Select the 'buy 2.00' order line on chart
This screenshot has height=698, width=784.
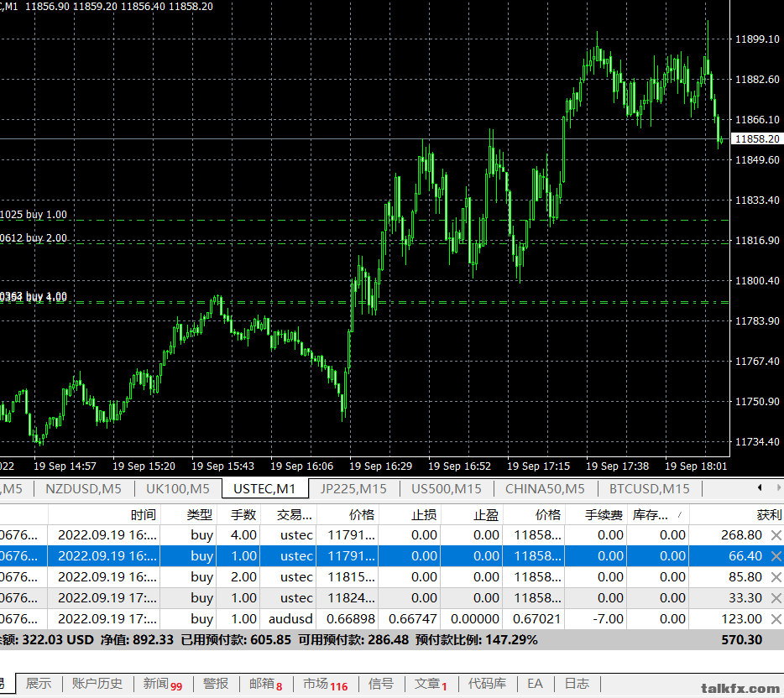click(34, 238)
